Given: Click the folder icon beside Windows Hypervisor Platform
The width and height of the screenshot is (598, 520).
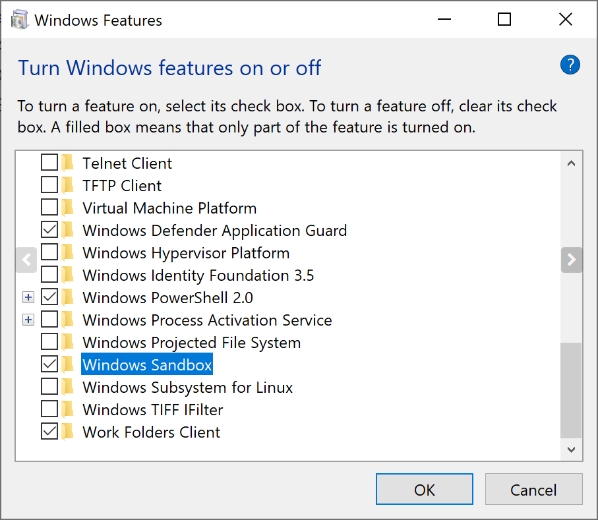Looking at the screenshot, I should tap(68, 252).
